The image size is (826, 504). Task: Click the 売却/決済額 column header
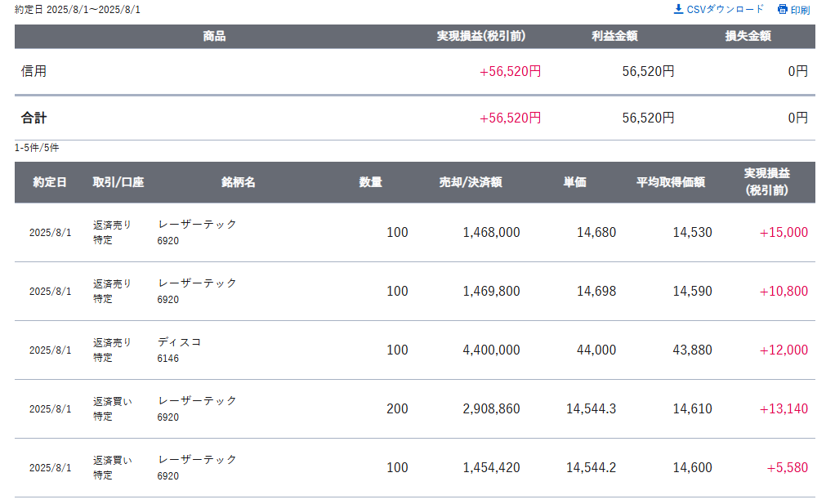[x=471, y=182]
